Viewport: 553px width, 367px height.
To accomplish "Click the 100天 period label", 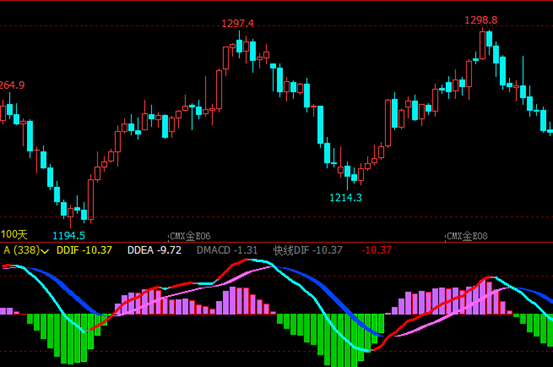I will pyautogui.click(x=14, y=234).
